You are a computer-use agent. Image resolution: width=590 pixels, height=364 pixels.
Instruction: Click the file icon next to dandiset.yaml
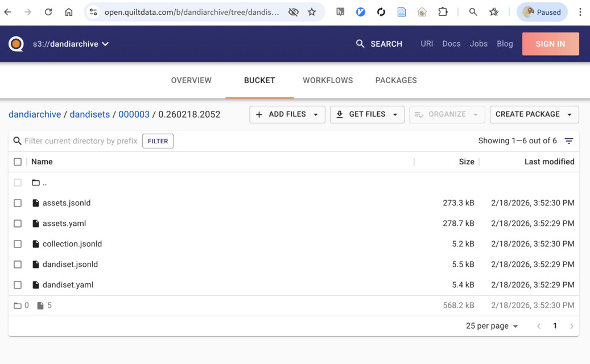pyautogui.click(x=36, y=285)
